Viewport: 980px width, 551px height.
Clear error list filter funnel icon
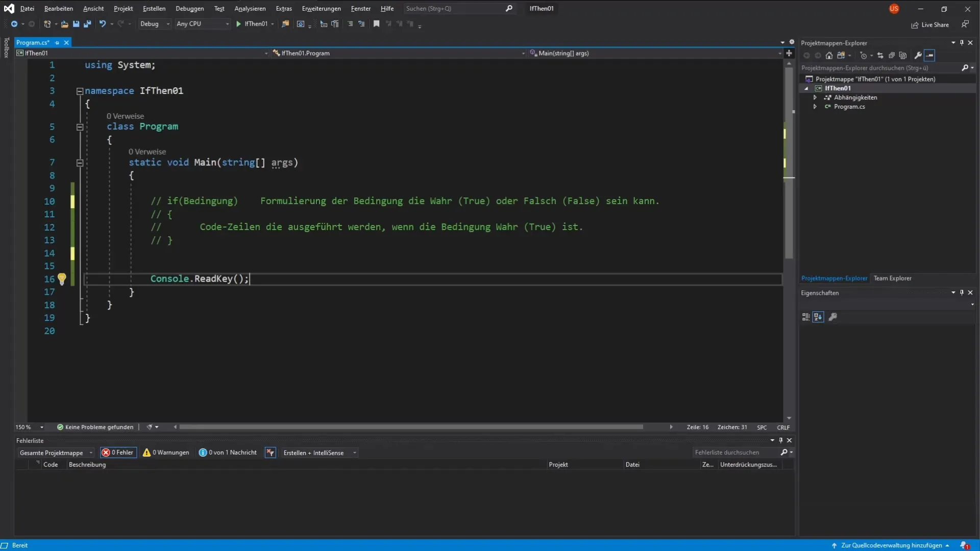pos(271,453)
